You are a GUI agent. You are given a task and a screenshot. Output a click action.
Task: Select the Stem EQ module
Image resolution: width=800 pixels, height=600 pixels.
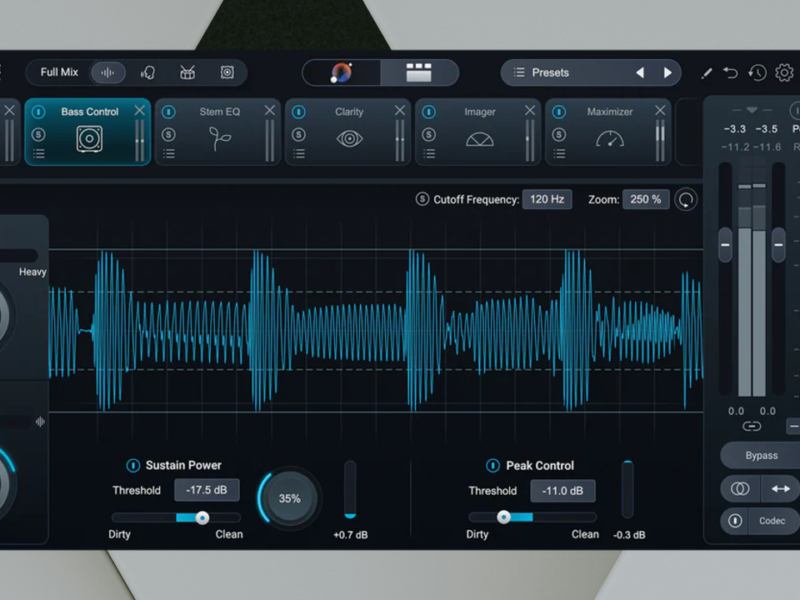pos(218,132)
